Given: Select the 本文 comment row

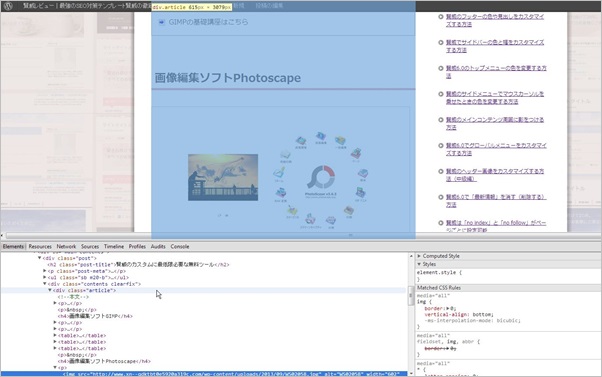Looking at the screenshot, I should (73, 297).
